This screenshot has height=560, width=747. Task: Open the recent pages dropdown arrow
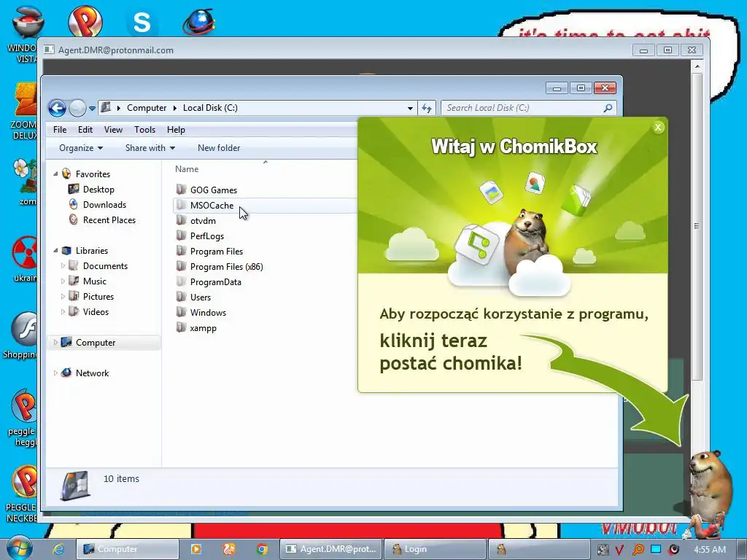pyautogui.click(x=92, y=109)
